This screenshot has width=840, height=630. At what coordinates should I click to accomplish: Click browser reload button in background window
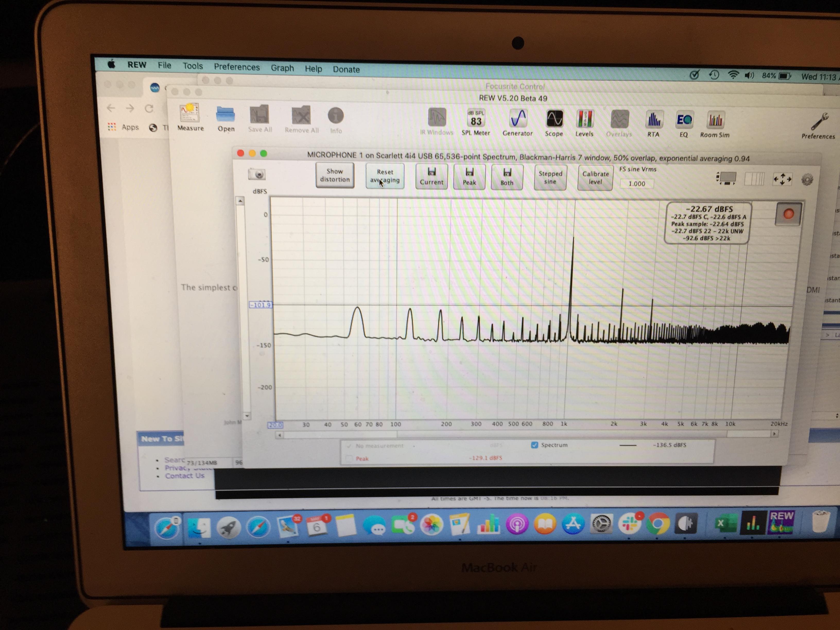[x=149, y=109]
